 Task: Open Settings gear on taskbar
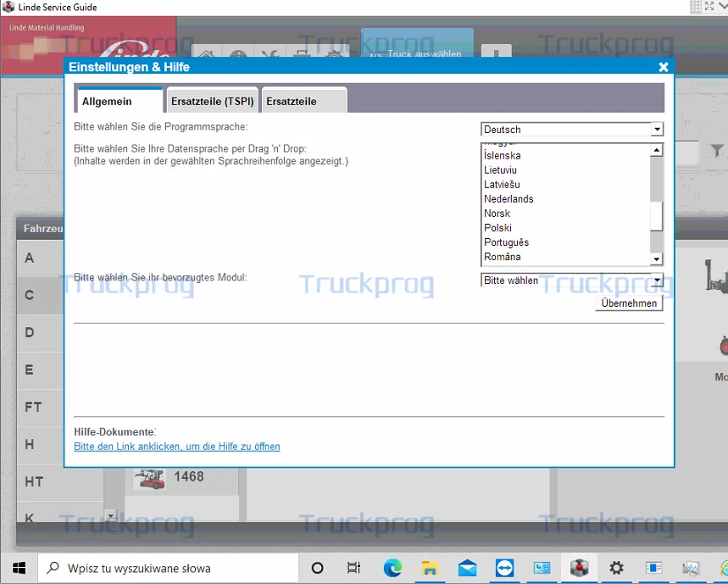coord(617,568)
